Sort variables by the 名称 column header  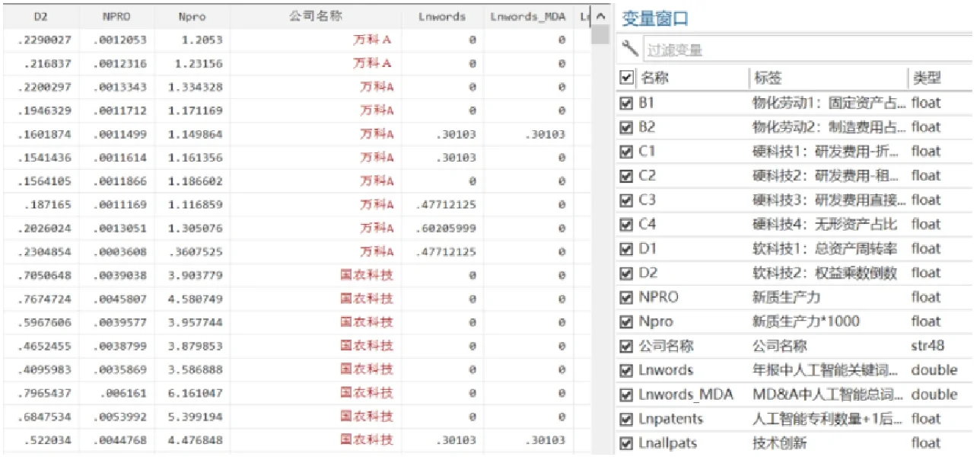tap(654, 78)
